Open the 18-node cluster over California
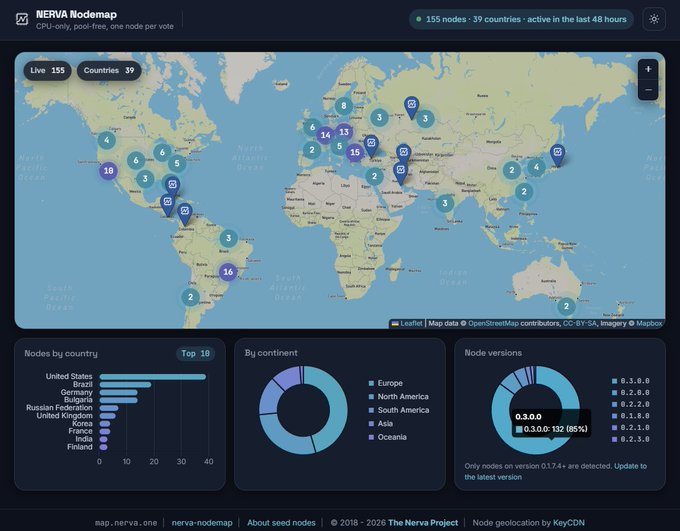 coord(108,170)
